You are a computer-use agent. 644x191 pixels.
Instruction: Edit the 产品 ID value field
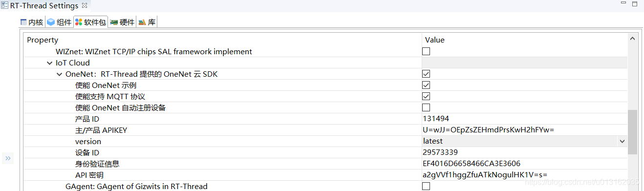(524, 119)
